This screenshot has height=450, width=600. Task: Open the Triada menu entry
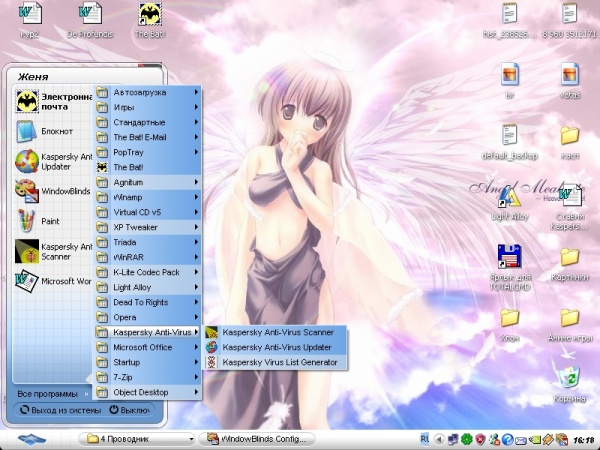point(148,242)
